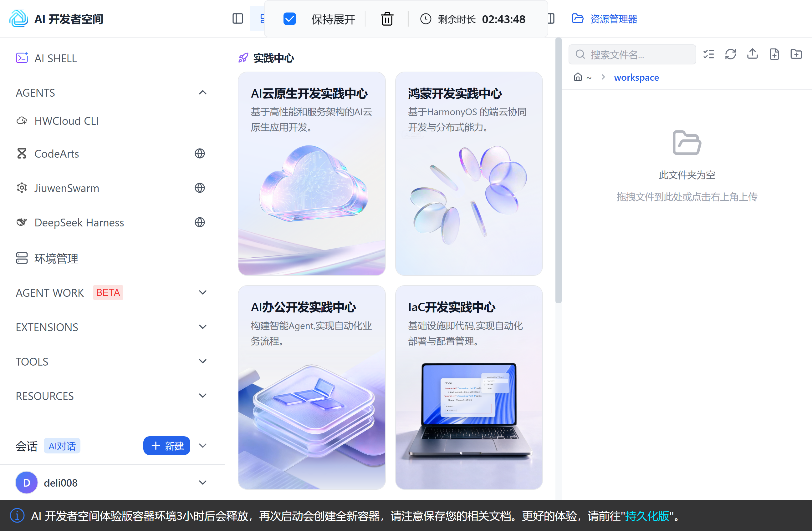This screenshot has width=812, height=531.
Task: Click the empty folder icon
Action: tap(687, 143)
